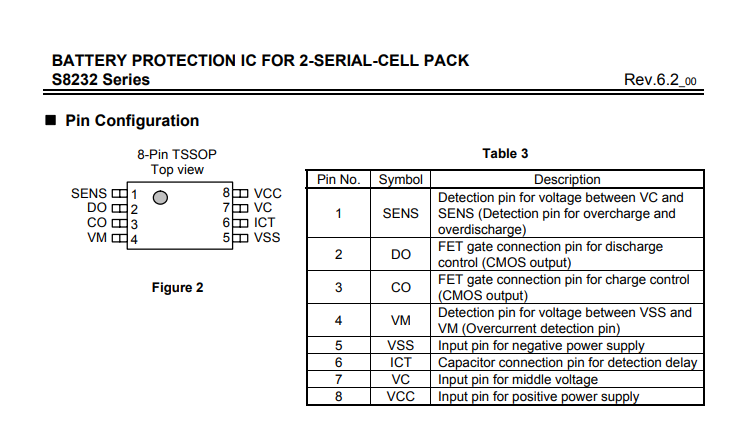Click the SENS pin lead on the chip diagram
Screen dimensions: 753x425
click(x=120, y=194)
